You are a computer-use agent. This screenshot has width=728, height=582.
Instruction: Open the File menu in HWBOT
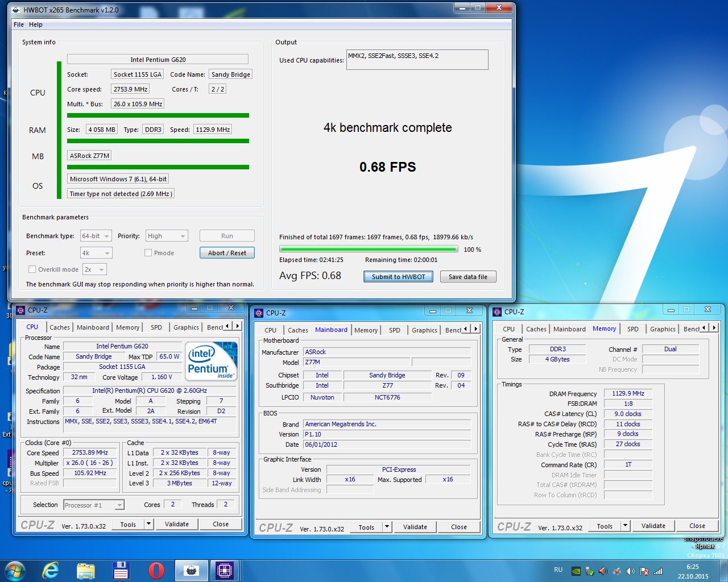pos(19,24)
